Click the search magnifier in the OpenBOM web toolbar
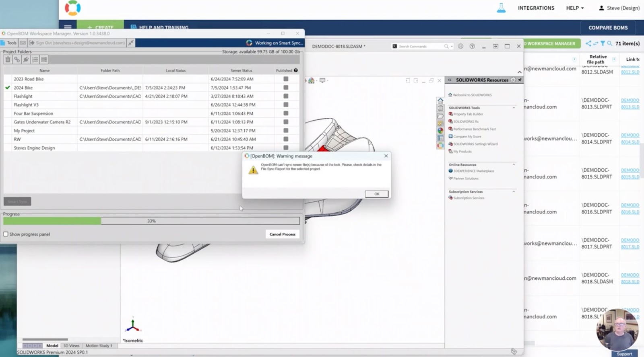 pos(610,43)
